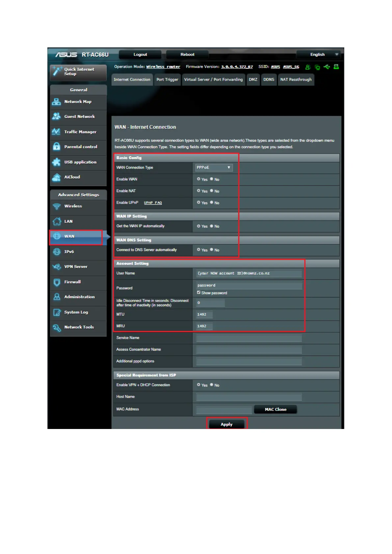Click the Parental control padlock icon
This screenshot has height=554, width=392.
point(57,146)
